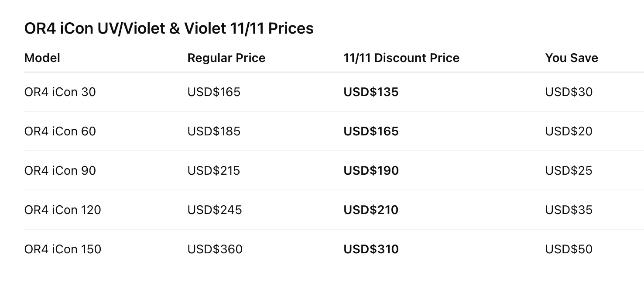Viewport: 644px width, 290px height.
Task: Click the 11/11 Discount Price header
Action: (x=401, y=58)
